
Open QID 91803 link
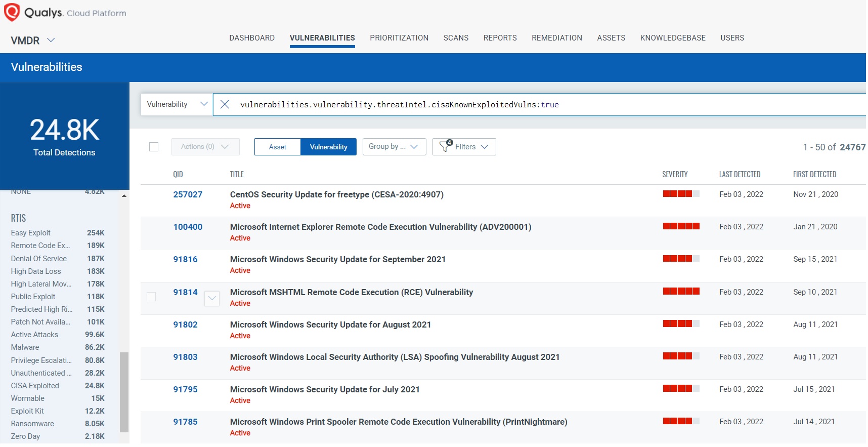coord(185,357)
